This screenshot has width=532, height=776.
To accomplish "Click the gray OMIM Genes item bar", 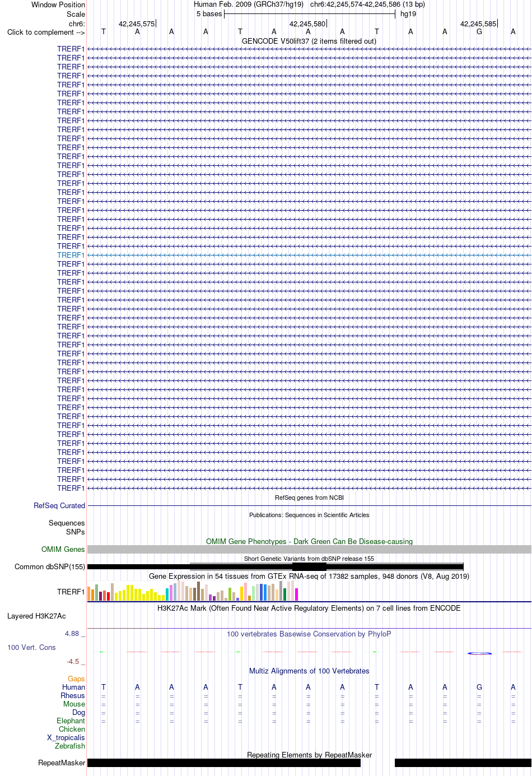I will click(x=309, y=550).
